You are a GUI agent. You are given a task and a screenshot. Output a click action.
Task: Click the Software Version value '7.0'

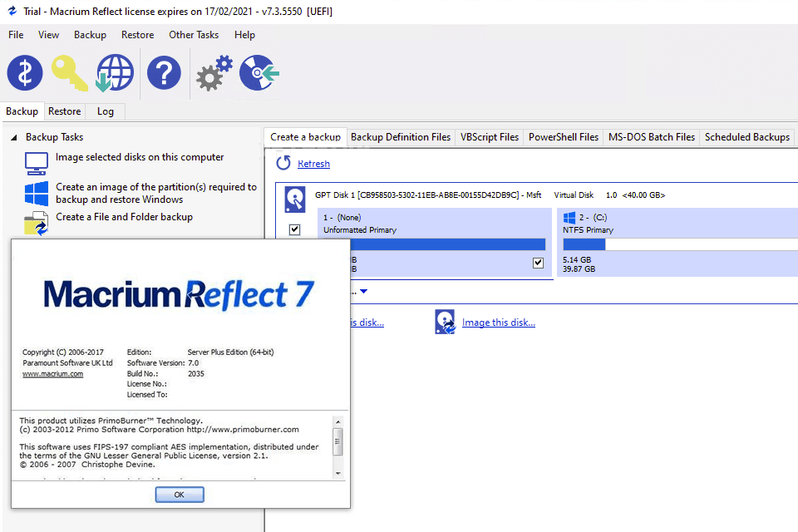click(194, 363)
